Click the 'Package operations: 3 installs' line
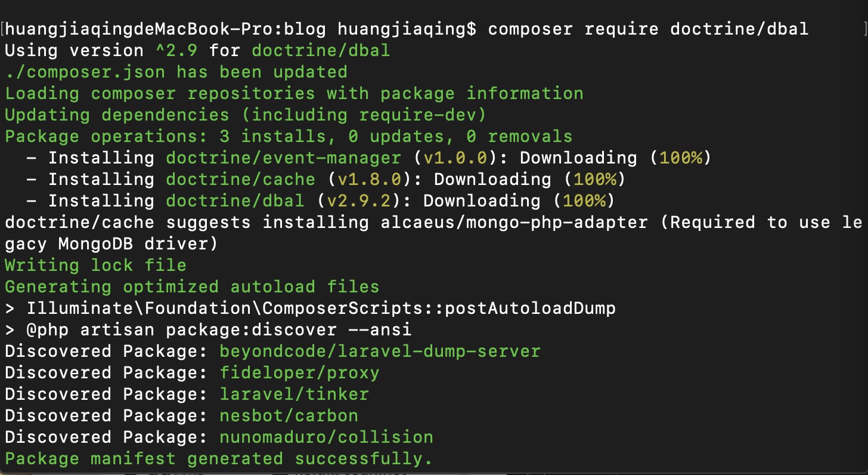The height and width of the screenshot is (475, 868). pyautogui.click(x=289, y=136)
